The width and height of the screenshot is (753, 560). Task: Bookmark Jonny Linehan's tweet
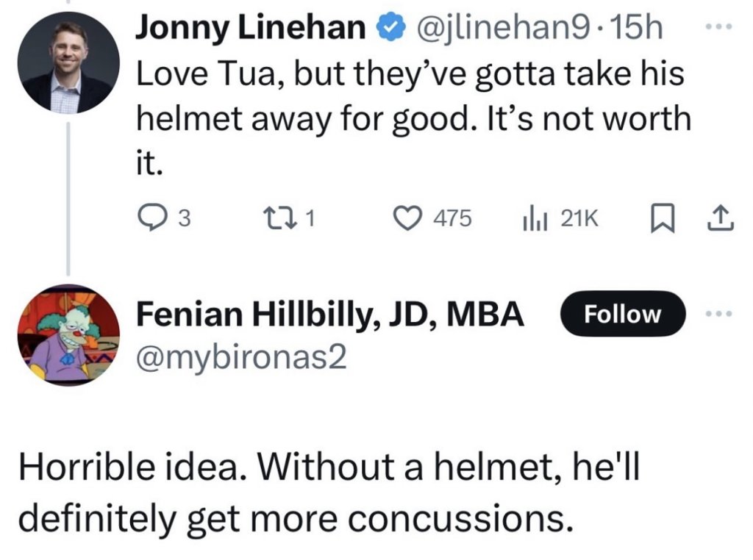click(x=665, y=217)
